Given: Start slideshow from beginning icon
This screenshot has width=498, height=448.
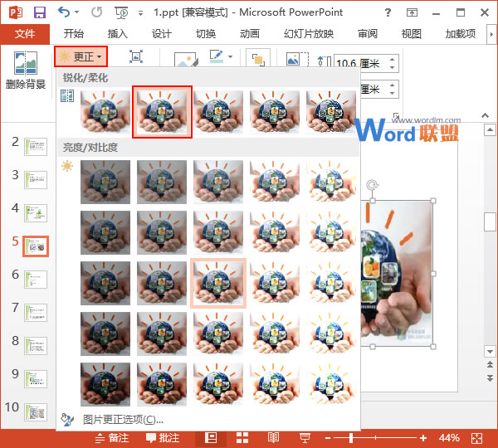Looking at the screenshot, I should coord(121,12).
